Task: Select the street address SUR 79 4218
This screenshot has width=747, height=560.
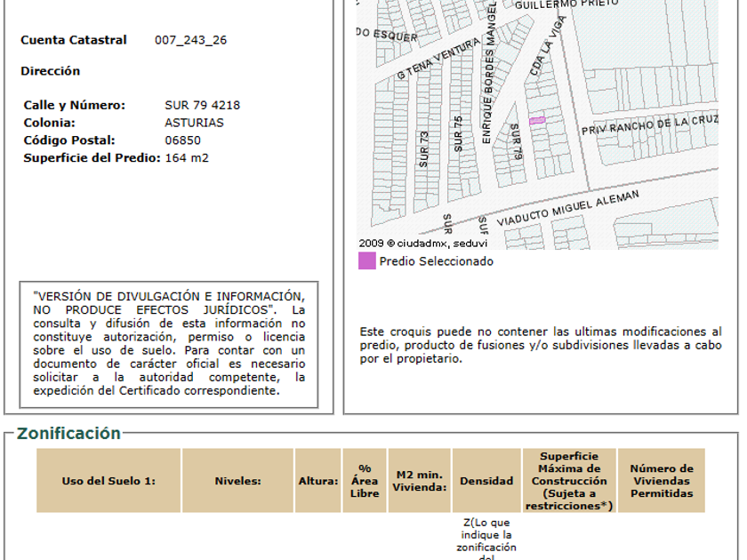Action: click(x=203, y=105)
